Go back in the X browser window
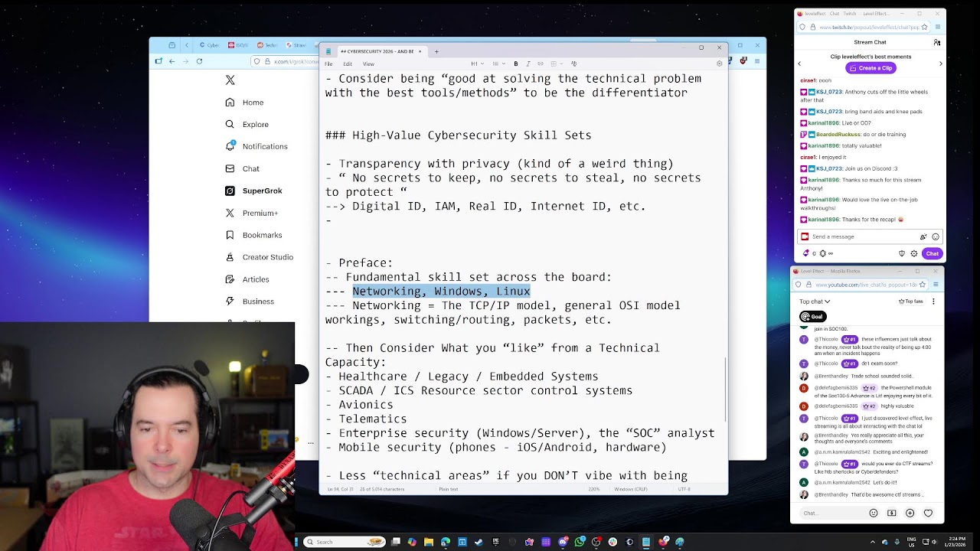This screenshot has width=980, height=551. tap(171, 61)
